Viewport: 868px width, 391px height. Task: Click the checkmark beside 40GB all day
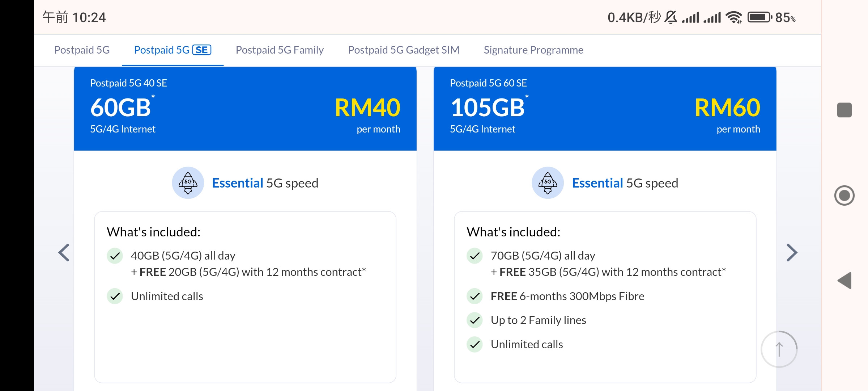click(x=115, y=256)
